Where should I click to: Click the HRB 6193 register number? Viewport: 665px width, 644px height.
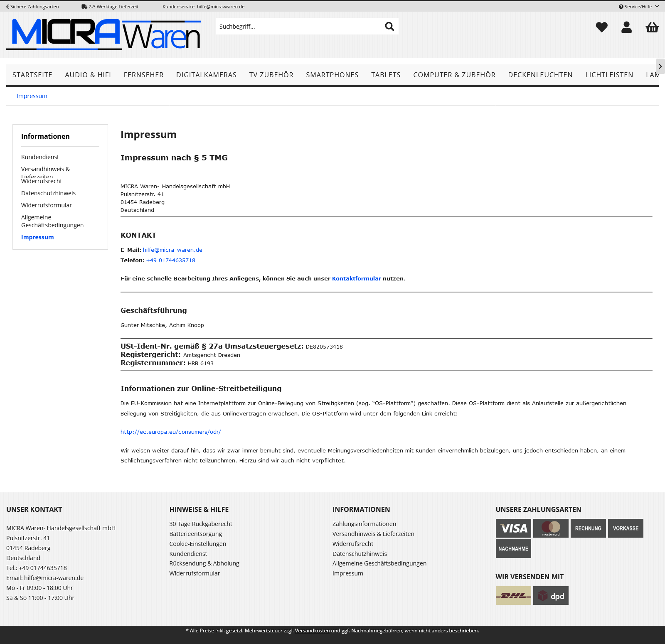(201, 364)
